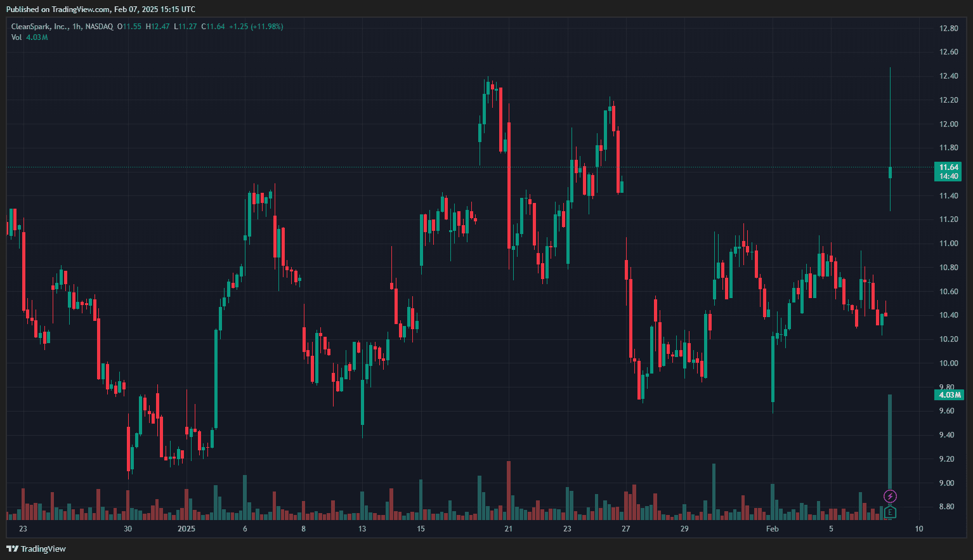This screenshot has height=560, width=973.
Task: Click the change value +1.25 (+11.98%)
Action: [x=256, y=27]
